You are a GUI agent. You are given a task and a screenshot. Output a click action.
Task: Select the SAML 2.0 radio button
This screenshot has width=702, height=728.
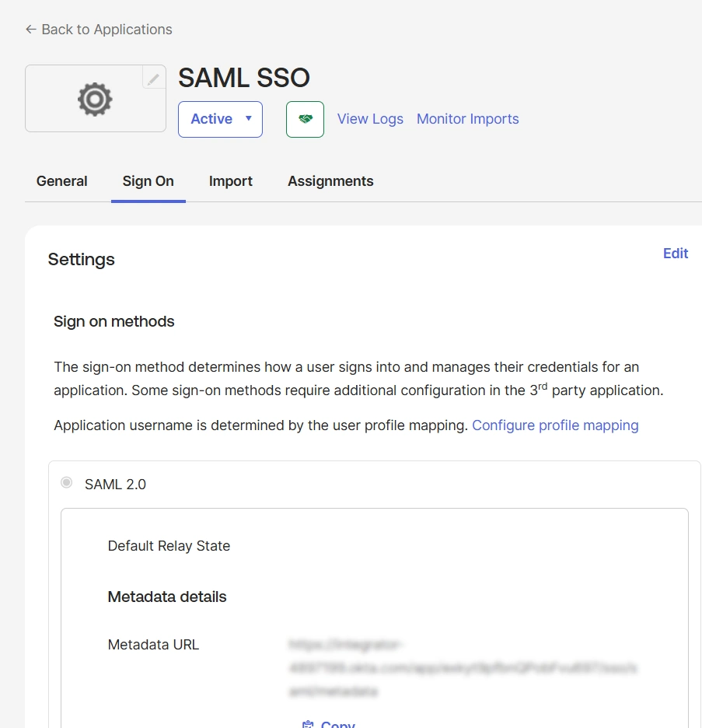click(x=66, y=482)
